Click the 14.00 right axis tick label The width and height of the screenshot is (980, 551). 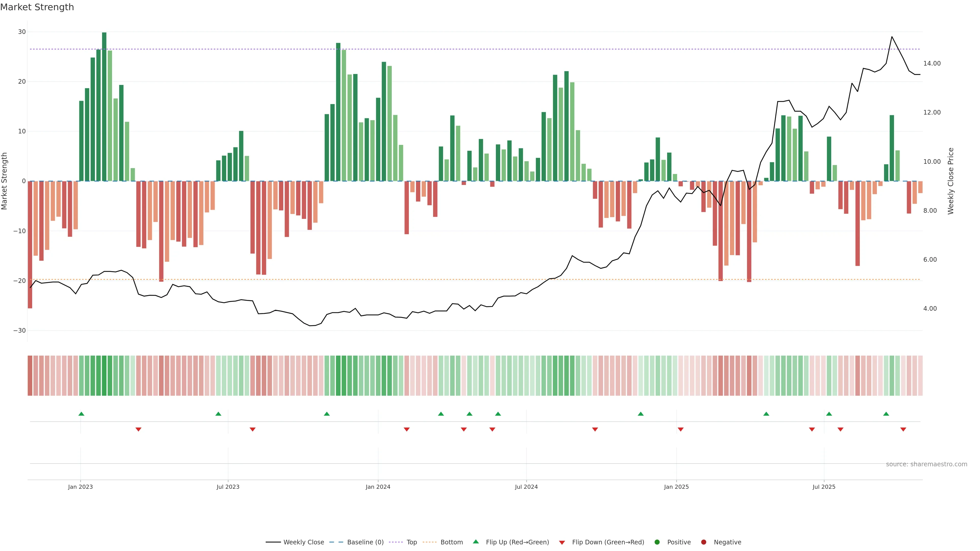(x=932, y=64)
